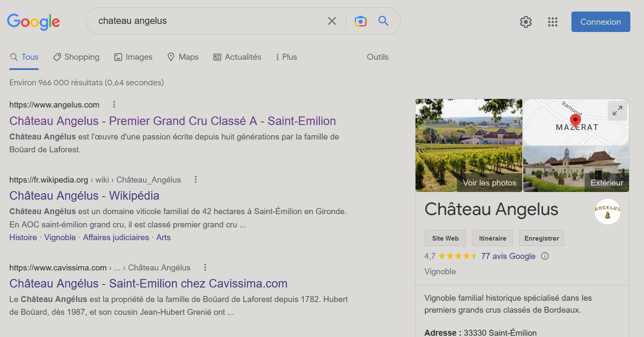This screenshot has width=644, height=337.
Task: Click the Histoire sitelink
Action: [x=23, y=238]
